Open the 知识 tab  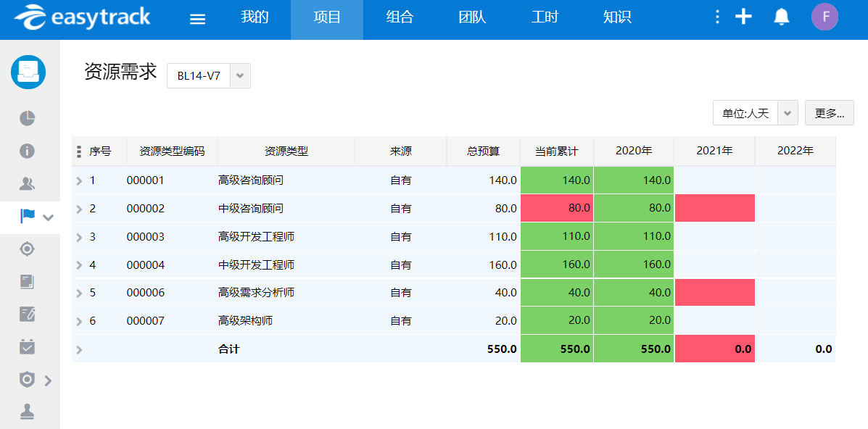pyautogui.click(x=617, y=17)
